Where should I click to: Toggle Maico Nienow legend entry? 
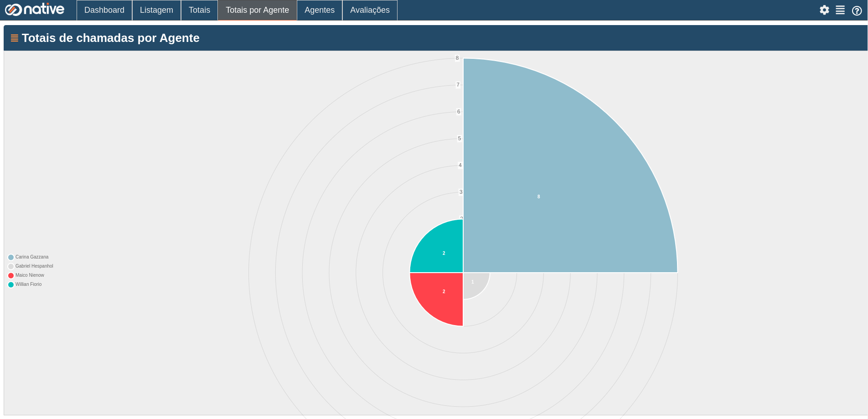pos(26,275)
